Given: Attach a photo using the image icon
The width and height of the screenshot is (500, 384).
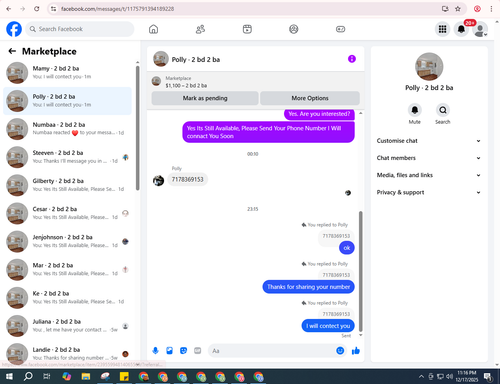Looking at the screenshot, I should [x=169, y=351].
